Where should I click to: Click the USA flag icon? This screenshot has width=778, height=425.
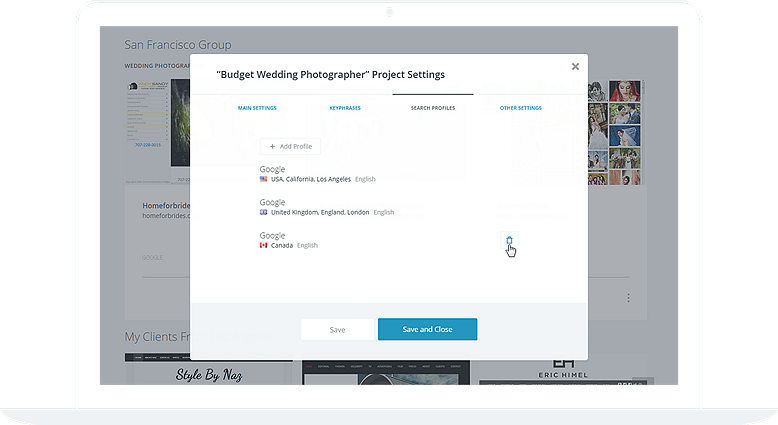(263, 179)
